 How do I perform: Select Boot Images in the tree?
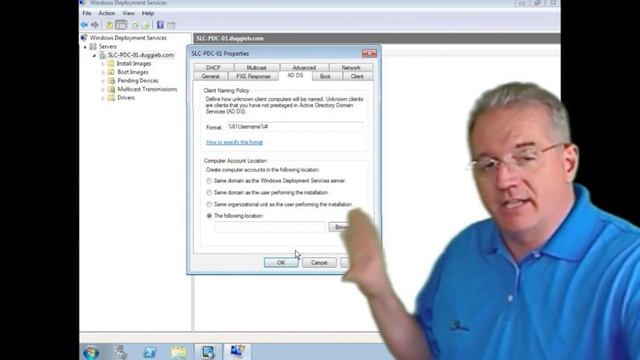[133, 72]
